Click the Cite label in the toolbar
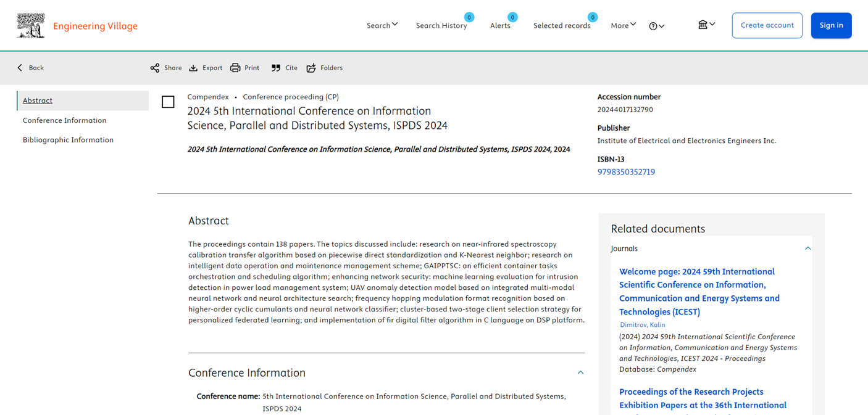868x415 pixels. [291, 68]
